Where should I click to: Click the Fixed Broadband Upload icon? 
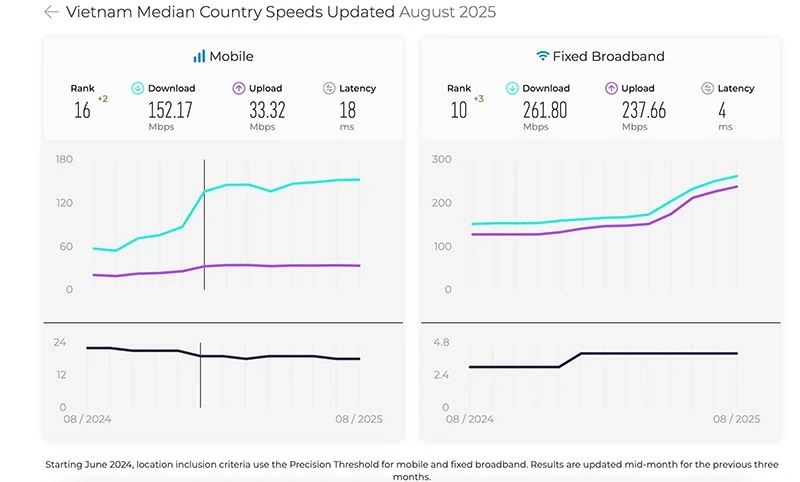pos(611,88)
